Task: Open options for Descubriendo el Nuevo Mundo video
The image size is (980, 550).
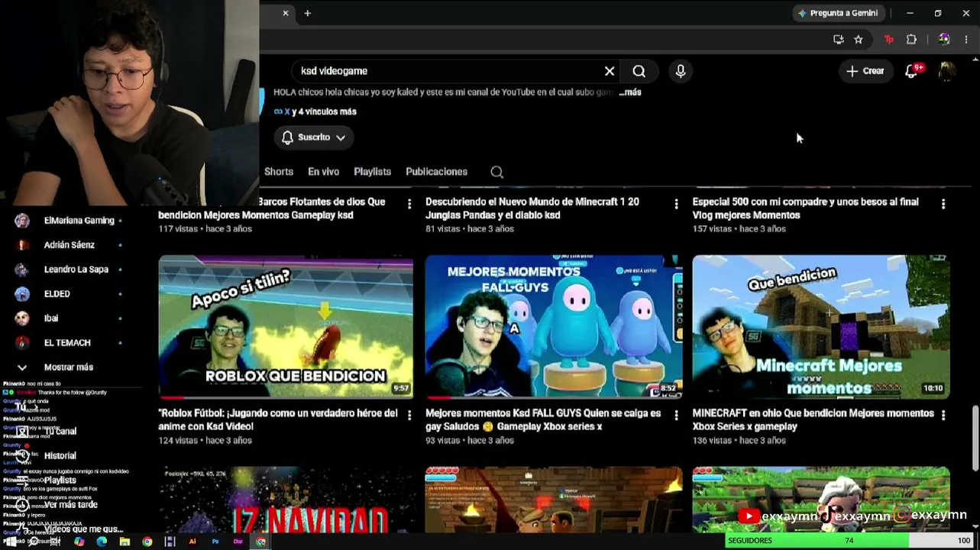Action: 676,204
